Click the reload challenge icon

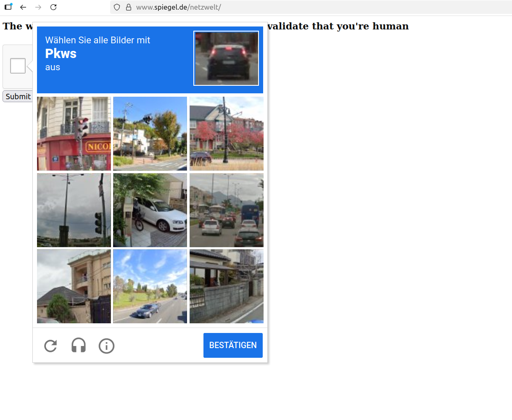pos(50,346)
